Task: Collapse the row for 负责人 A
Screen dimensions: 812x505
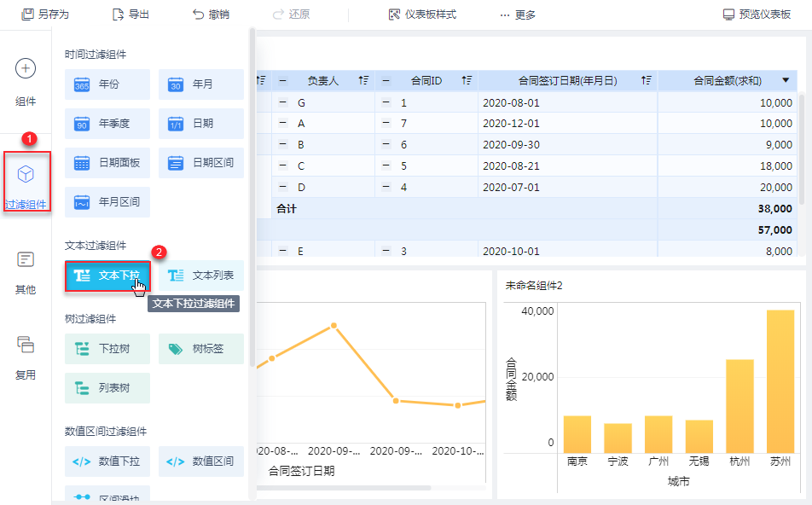Action: [x=283, y=124]
